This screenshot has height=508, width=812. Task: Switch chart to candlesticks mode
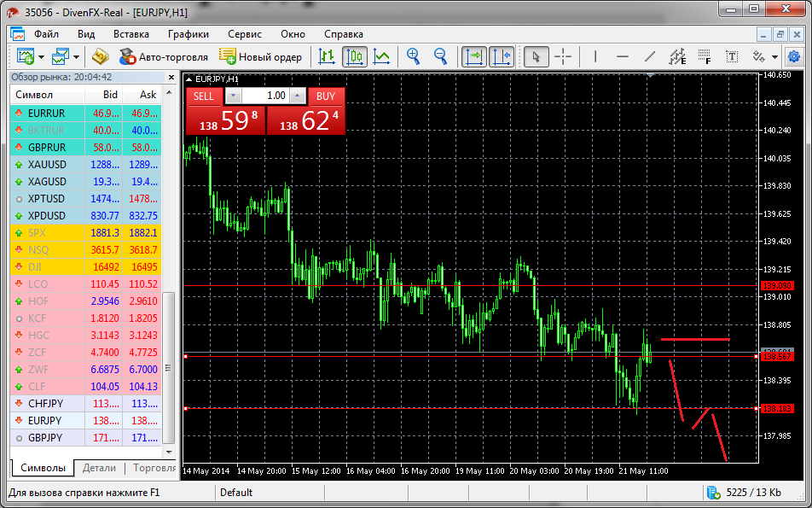[x=355, y=56]
